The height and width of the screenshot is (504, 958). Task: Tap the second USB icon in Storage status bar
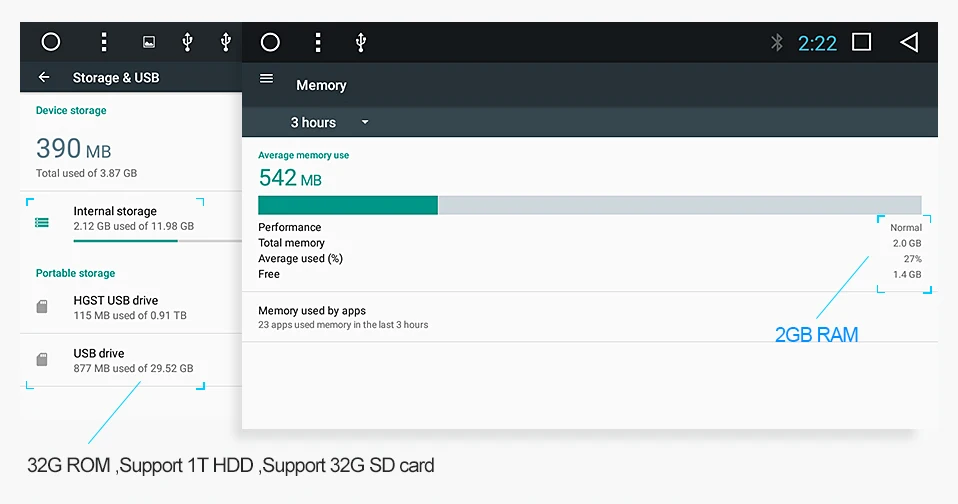point(225,42)
